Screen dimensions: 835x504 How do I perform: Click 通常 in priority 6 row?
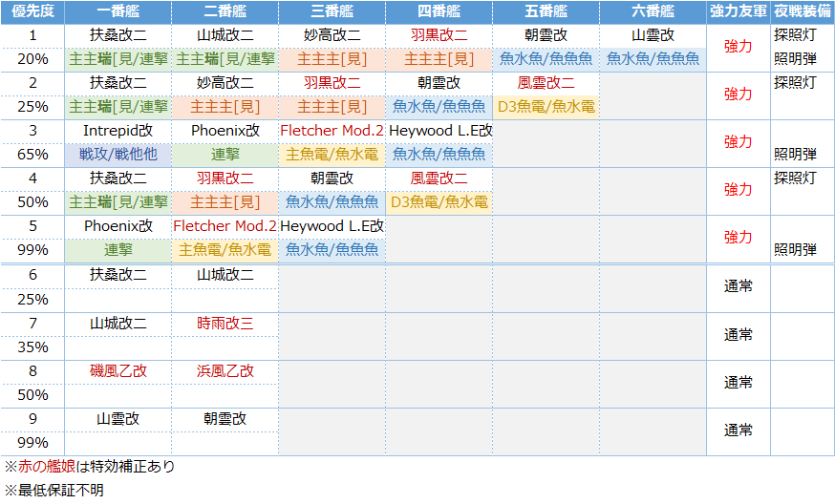pos(739,286)
